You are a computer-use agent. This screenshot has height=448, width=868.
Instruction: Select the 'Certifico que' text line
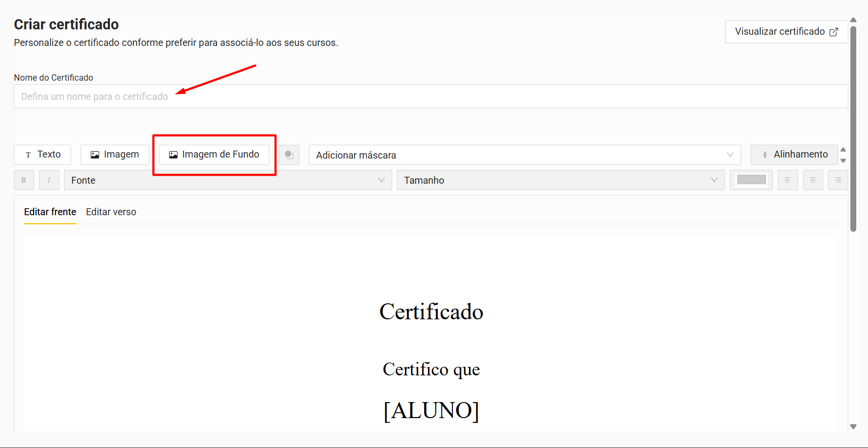(431, 370)
